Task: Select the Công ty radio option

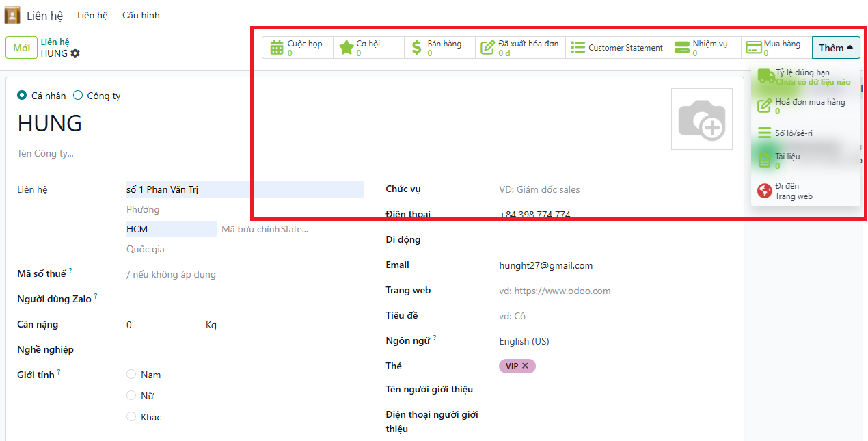Action: click(x=78, y=96)
